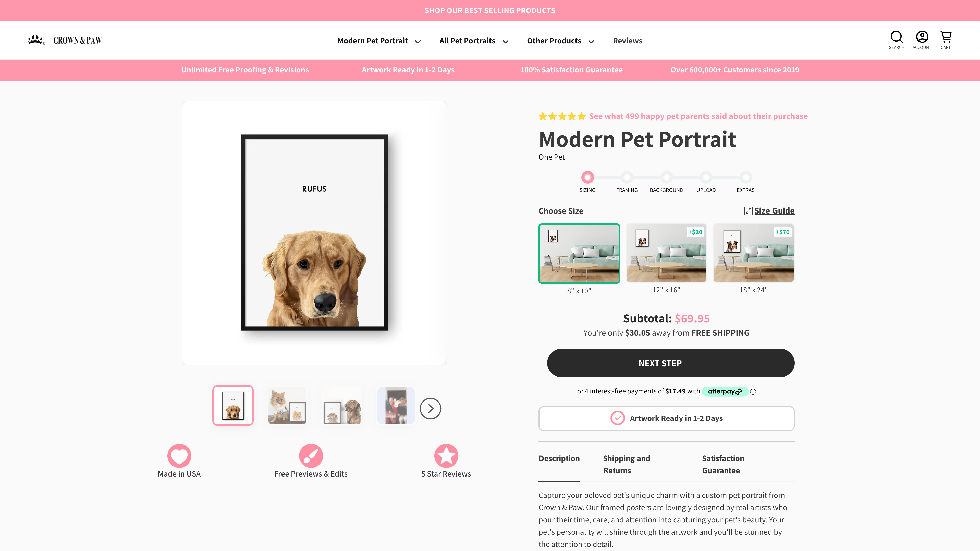Open the Search icon in the header
Screen dimensions: 980x551
(x=896, y=40)
